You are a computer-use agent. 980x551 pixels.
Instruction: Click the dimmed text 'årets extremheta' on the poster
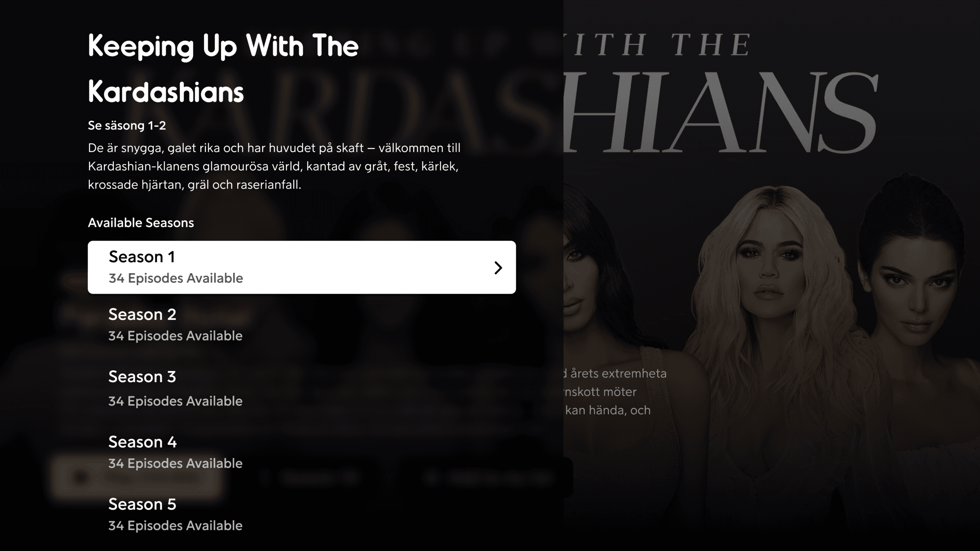coord(615,373)
